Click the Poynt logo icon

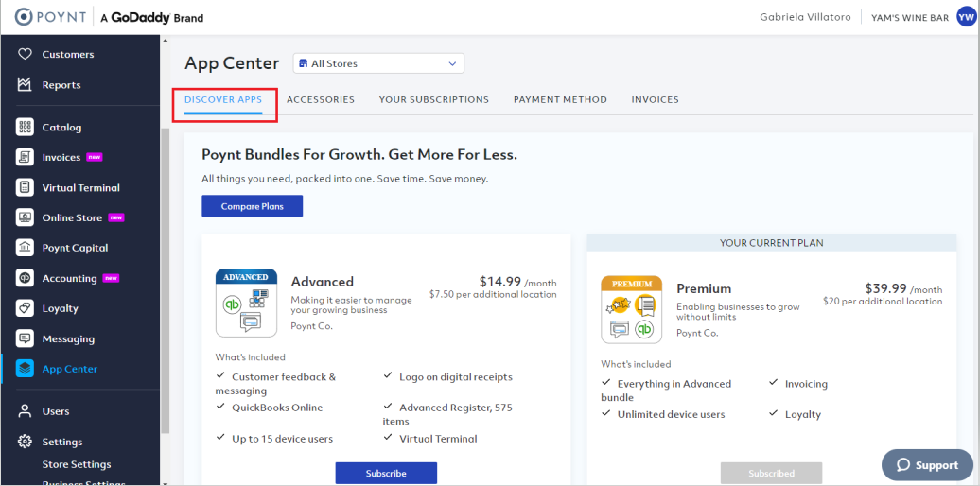(x=23, y=17)
